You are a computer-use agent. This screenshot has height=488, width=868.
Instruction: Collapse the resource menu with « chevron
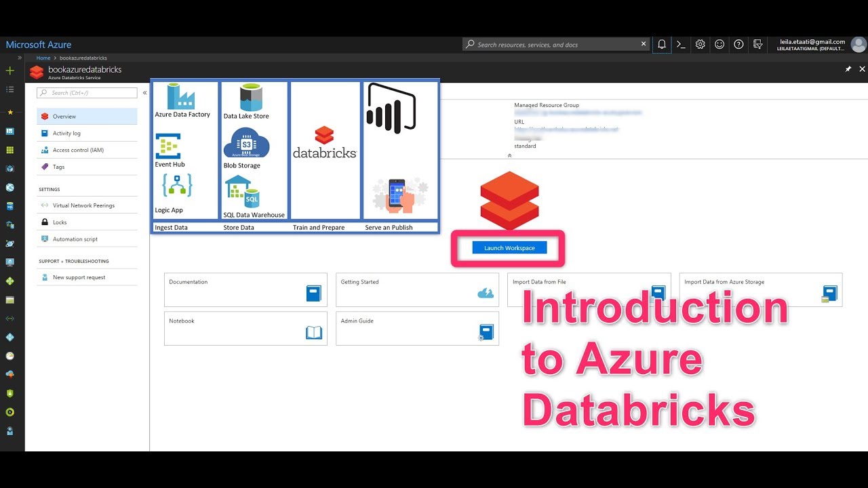(144, 93)
